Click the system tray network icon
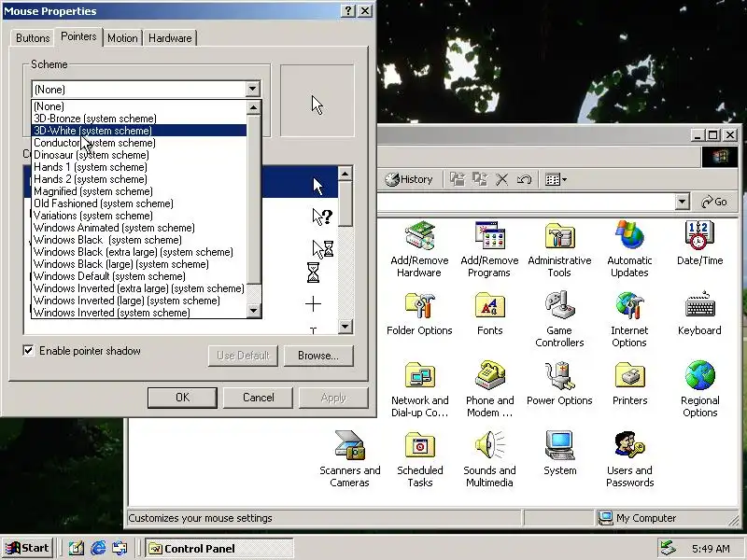 (668, 548)
